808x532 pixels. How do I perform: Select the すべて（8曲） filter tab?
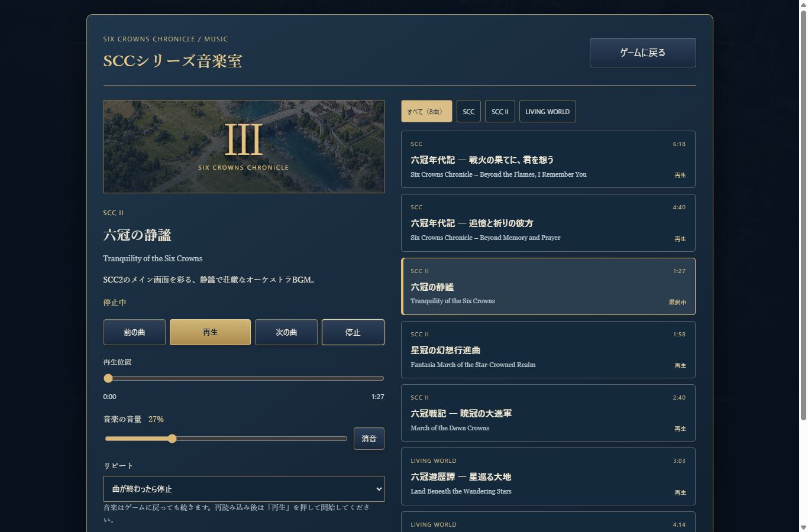(426, 111)
